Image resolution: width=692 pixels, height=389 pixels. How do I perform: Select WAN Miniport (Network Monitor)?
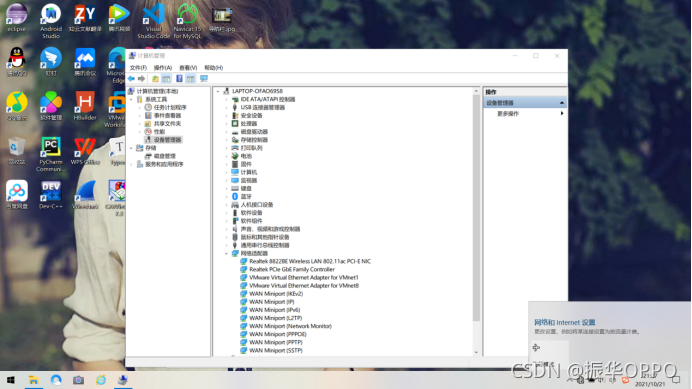pyautogui.click(x=290, y=326)
